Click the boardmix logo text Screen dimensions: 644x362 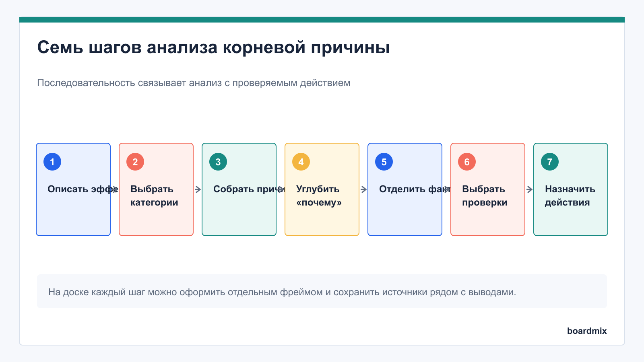pyautogui.click(x=587, y=331)
